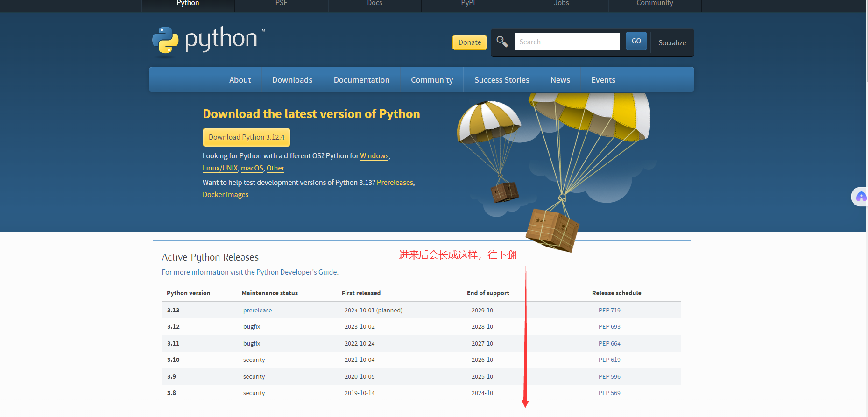This screenshot has width=868, height=417.
Task: Open the Docker images link
Action: (226, 195)
